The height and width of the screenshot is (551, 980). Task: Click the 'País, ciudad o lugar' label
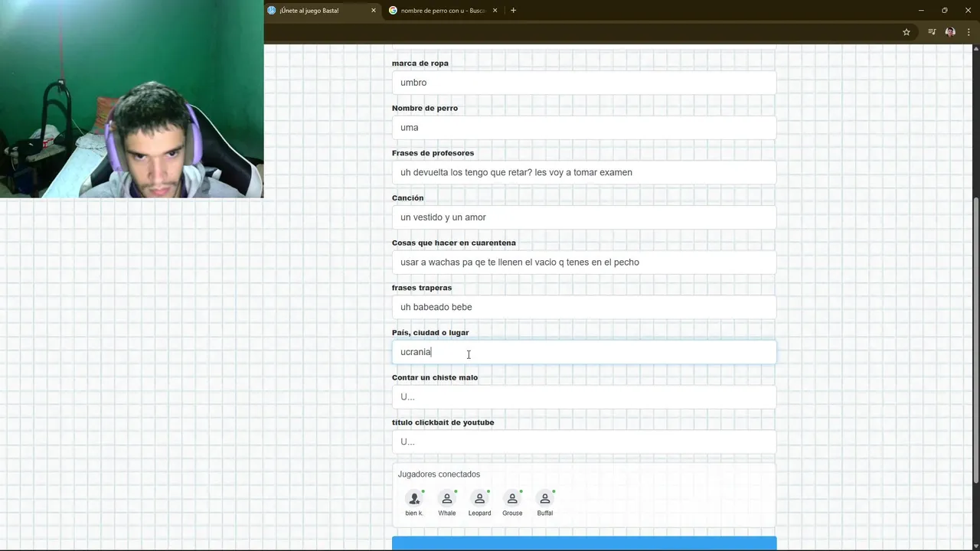430,333
